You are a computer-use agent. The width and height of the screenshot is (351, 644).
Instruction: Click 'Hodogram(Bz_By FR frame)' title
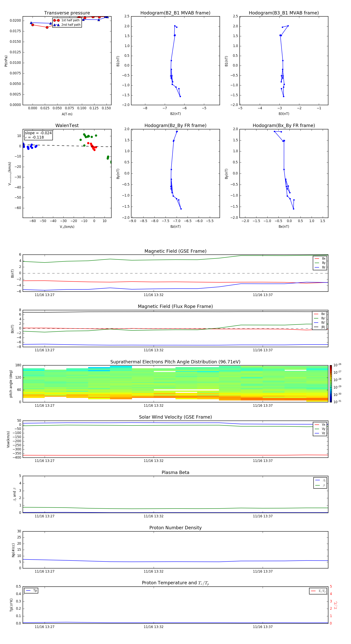coord(175,125)
